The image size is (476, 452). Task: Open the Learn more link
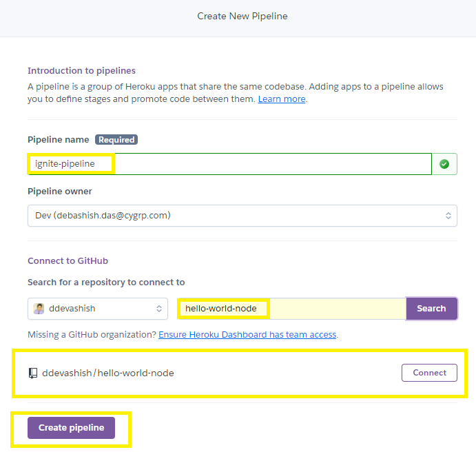pos(282,99)
